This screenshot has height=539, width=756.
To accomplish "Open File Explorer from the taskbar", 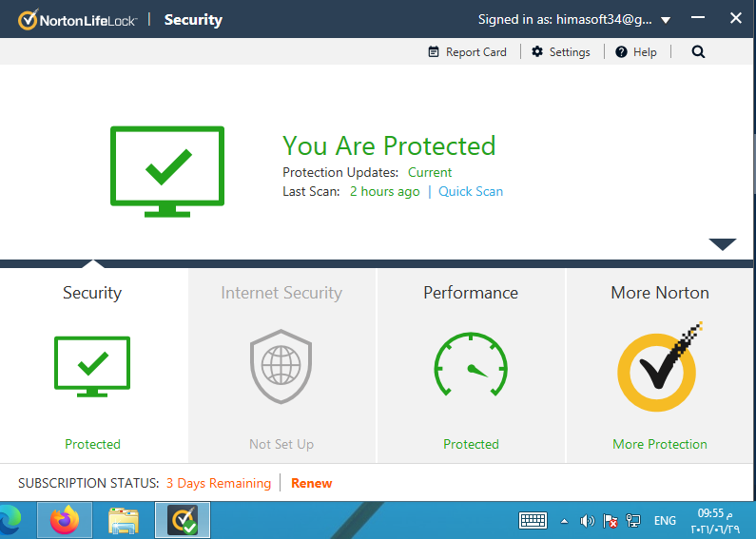I will tap(124, 520).
